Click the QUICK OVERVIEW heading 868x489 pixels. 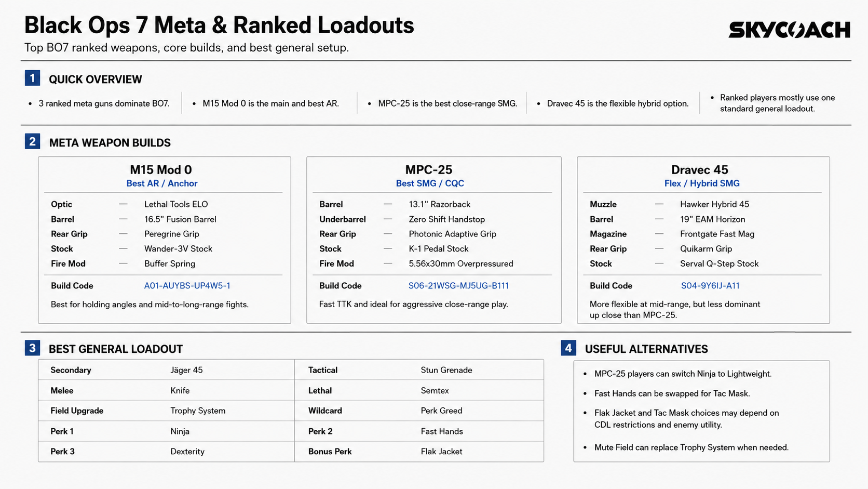coord(95,80)
